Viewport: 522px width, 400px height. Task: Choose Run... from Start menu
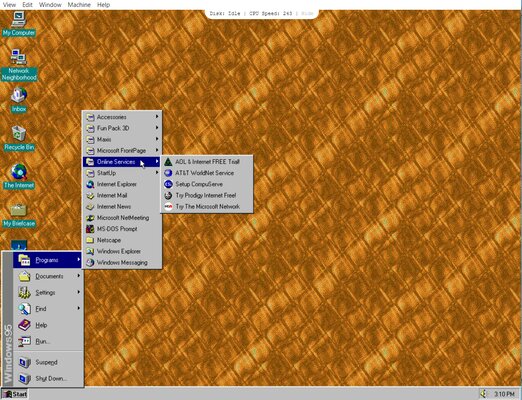click(48, 341)
